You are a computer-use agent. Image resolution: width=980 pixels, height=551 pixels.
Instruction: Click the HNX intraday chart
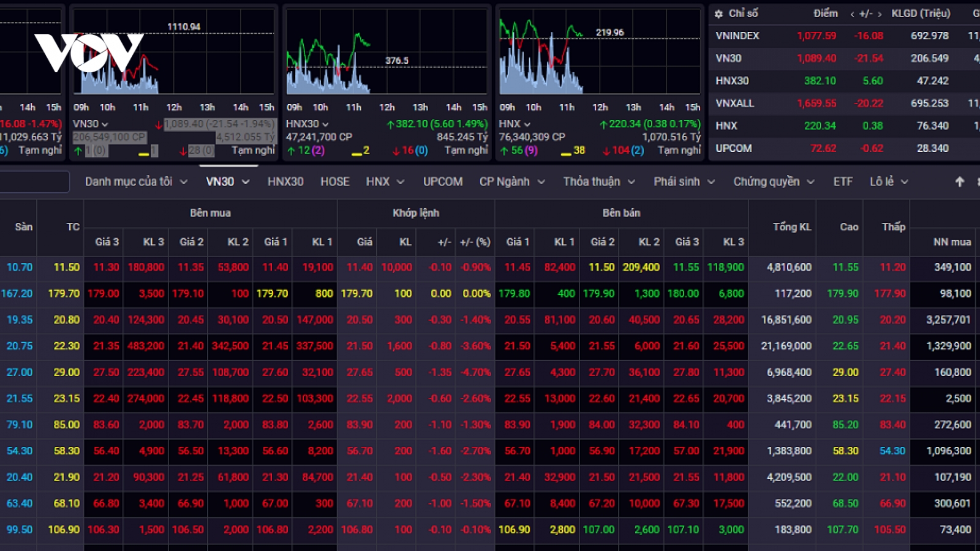pyautogui.click(x=599, y=52)
